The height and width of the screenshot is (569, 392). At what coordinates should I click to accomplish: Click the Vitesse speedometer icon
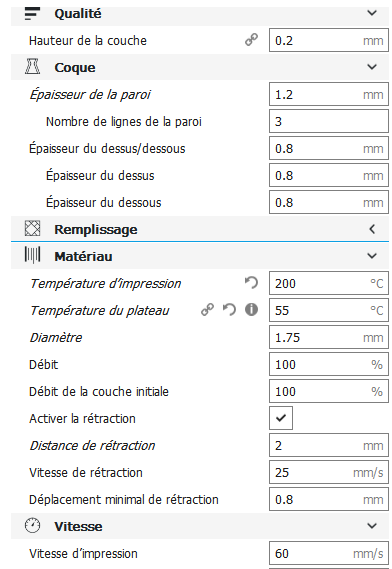pyautogui.click(x=32, y=526)
